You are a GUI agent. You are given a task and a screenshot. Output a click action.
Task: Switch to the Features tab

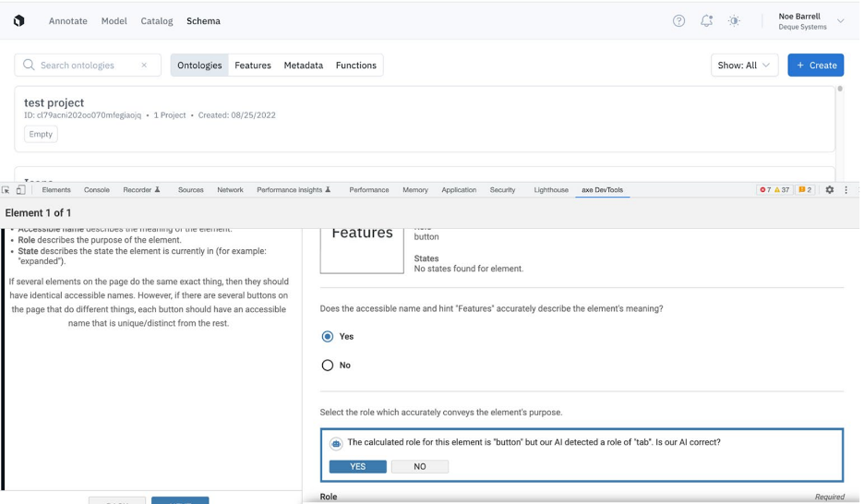coord(253,66)
